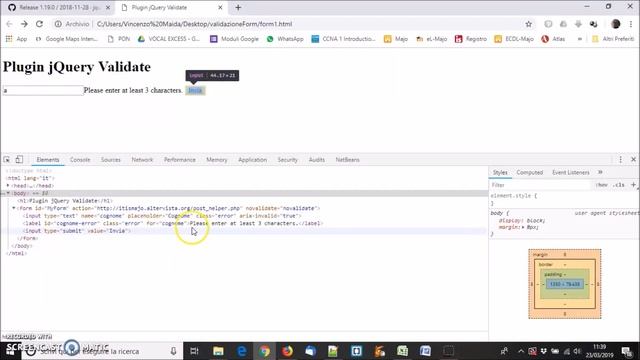
Task: Open a new browser tab
Action: 238,7
